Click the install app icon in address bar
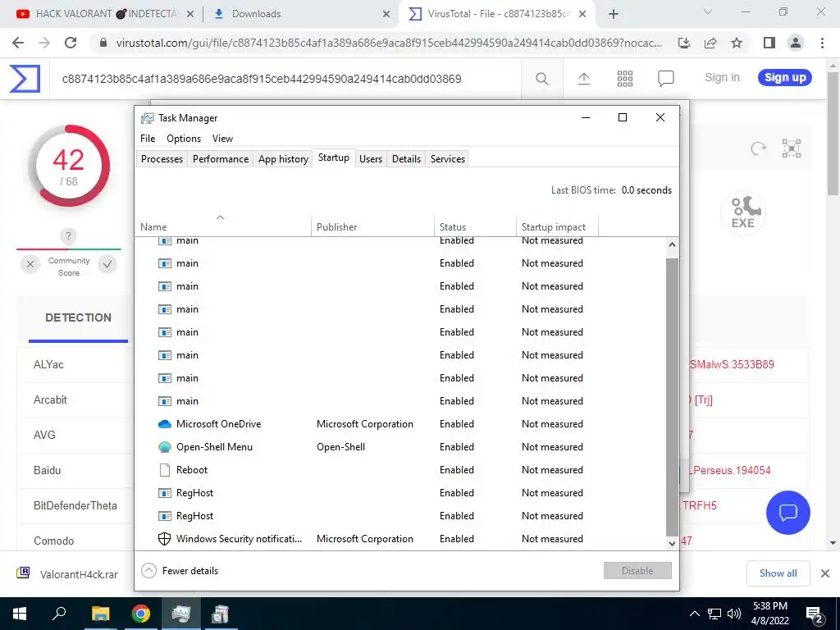Viewport: 840px width, 630px height. [684, 43]
